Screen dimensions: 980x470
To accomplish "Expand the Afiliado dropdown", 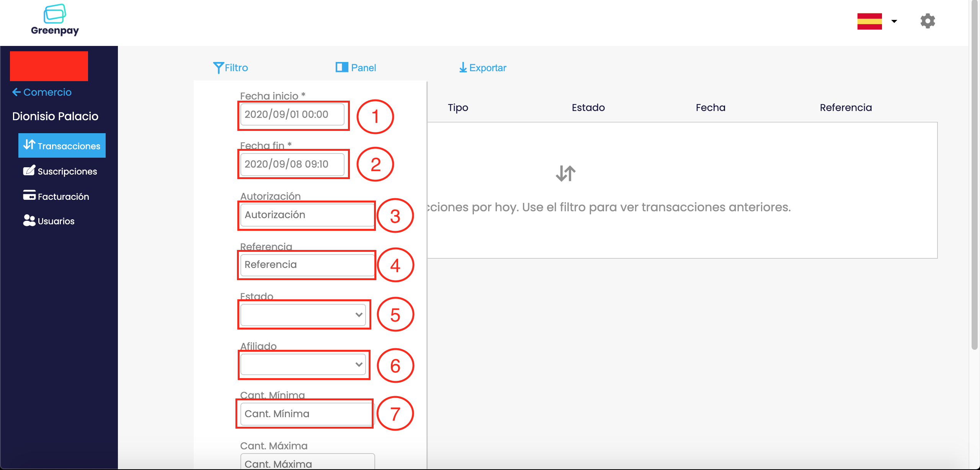I will click(303, 364).
